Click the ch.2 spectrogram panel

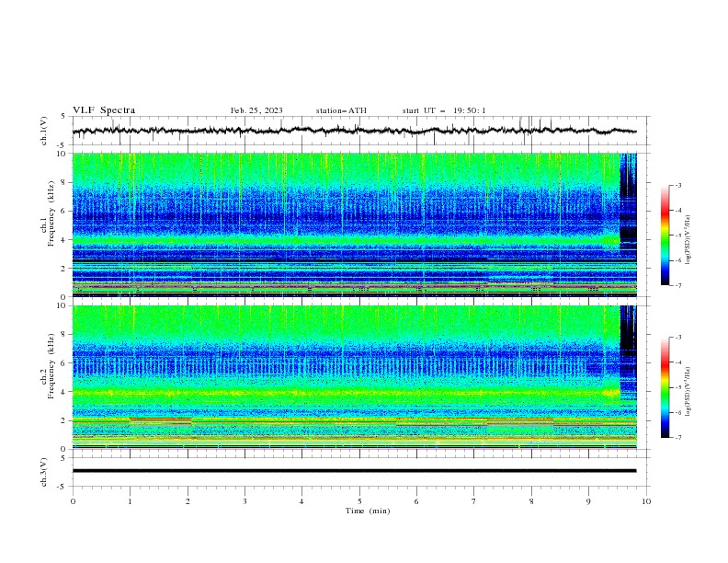tap(354, 377)
